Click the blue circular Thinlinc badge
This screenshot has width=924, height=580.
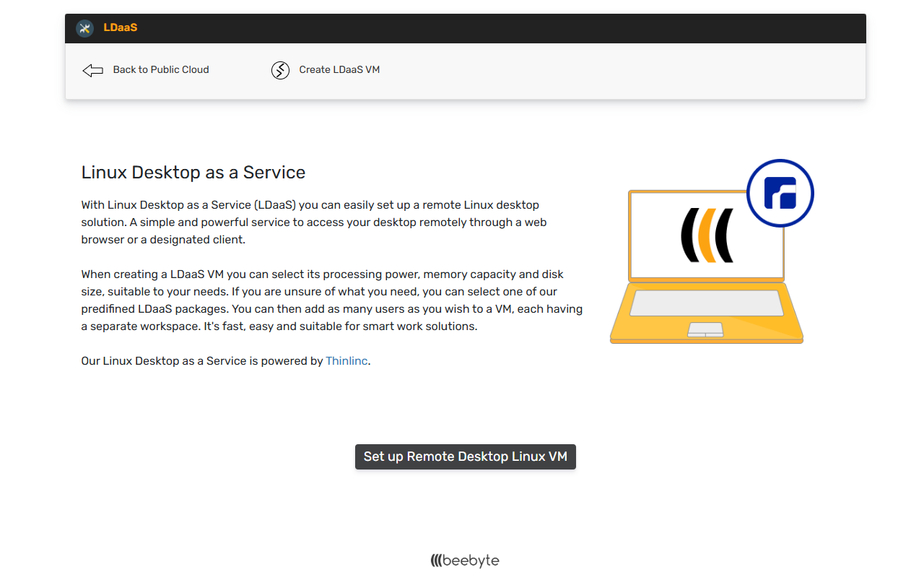tap(780, 194)
